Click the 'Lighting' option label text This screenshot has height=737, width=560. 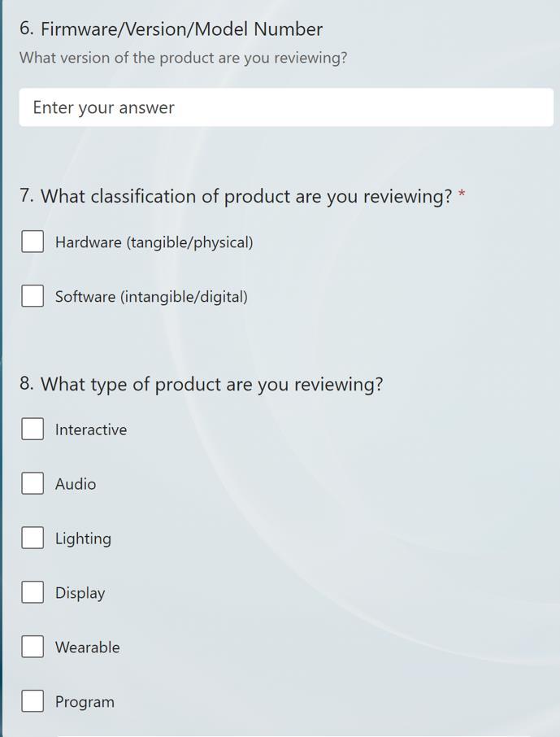pos(83,539)
